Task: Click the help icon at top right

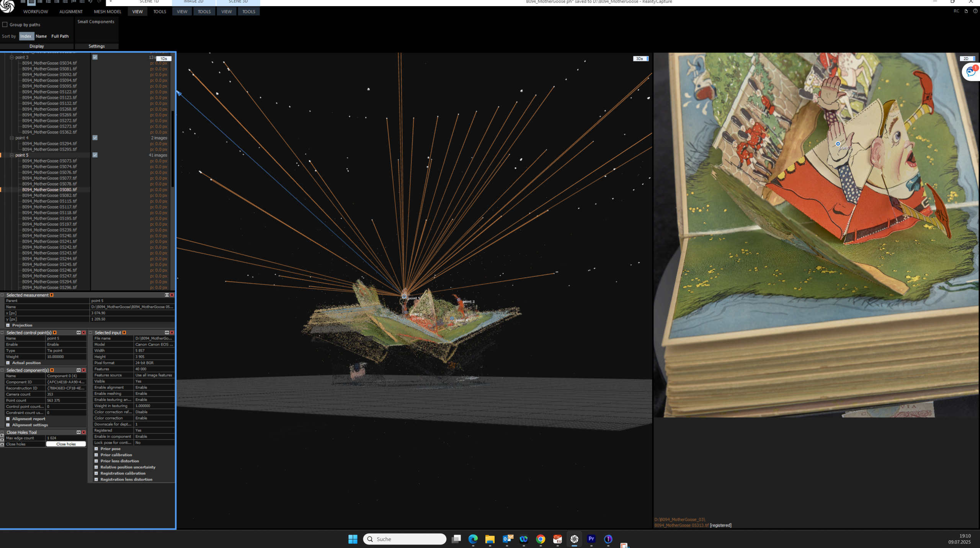Action: pyautogui.click(x=975, y=11)
